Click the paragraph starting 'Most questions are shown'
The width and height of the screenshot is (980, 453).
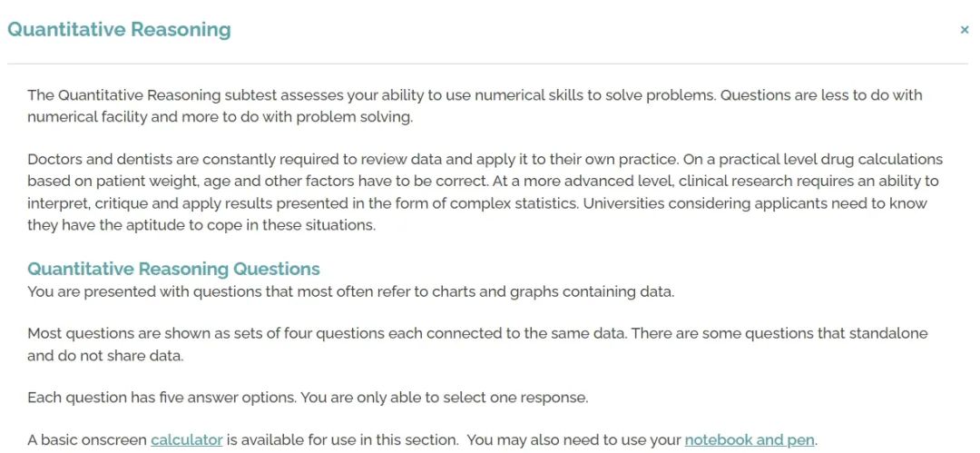(477, 345)
